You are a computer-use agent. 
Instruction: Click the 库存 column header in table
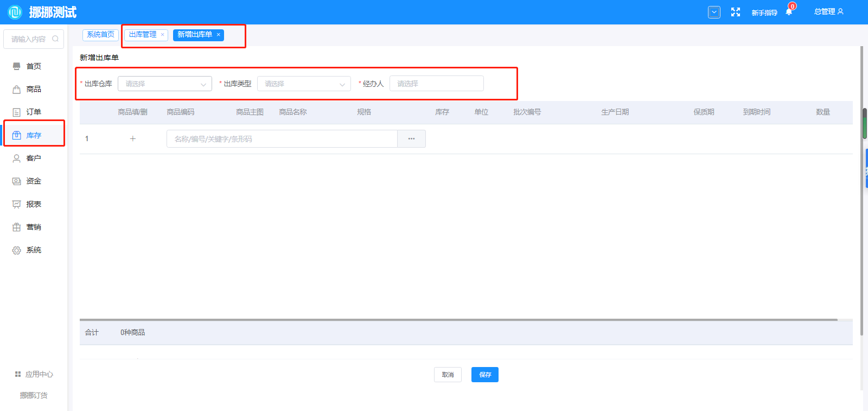[442, 112]
